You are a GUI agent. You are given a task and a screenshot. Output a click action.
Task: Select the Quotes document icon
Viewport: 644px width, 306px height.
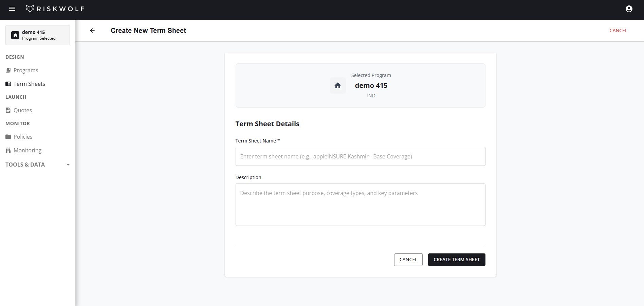tap(8, 110)
